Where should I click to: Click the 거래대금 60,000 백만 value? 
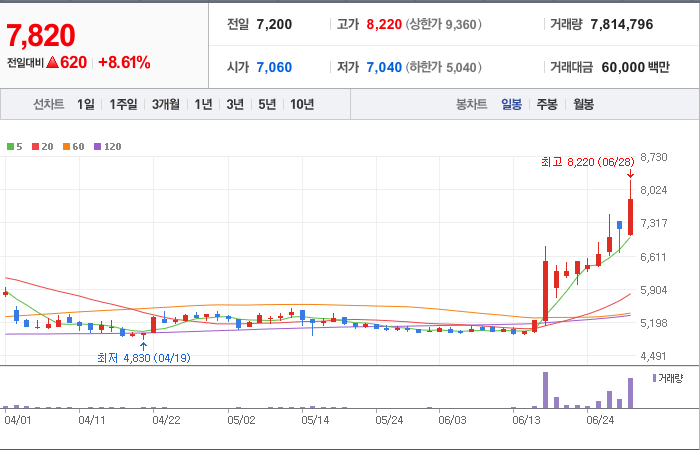tap(635, 67)
